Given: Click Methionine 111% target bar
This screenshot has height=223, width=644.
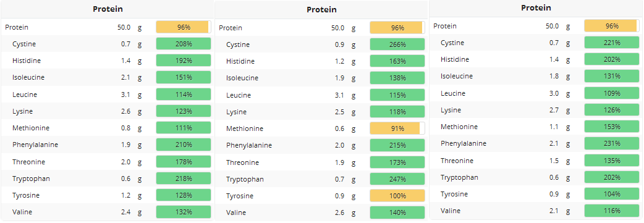Looking at the screenshot, I should [184, 128].
